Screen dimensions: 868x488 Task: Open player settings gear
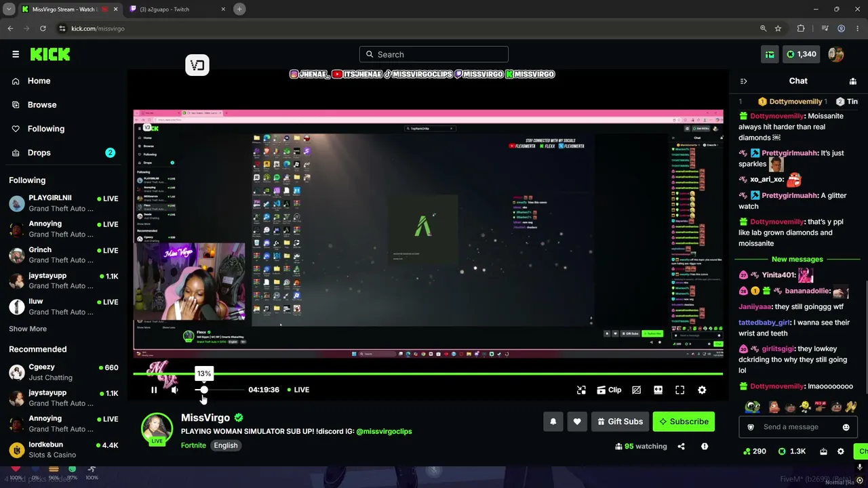[x=702, y=390]
